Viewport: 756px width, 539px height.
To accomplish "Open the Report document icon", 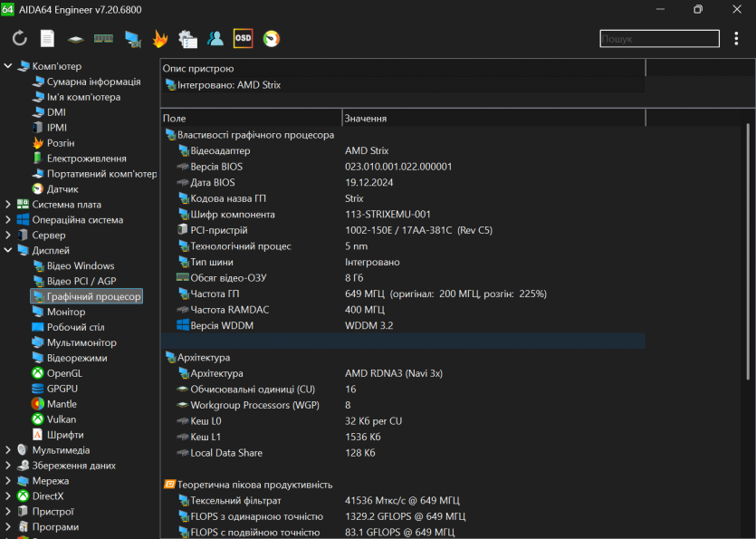I will point(47,39).
